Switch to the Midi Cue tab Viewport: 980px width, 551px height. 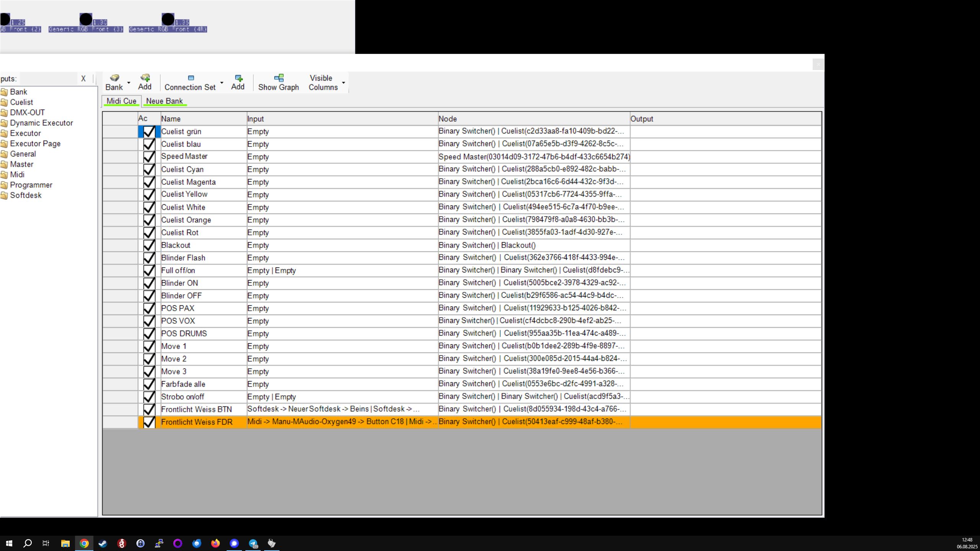point(121,101)
